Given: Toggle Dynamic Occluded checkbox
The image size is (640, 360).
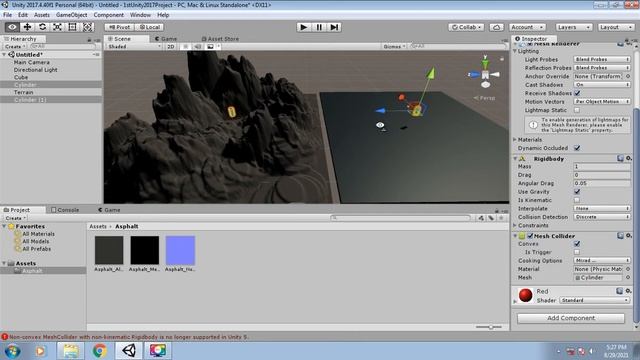Looking at the screenshot, I should click(577, 148).
